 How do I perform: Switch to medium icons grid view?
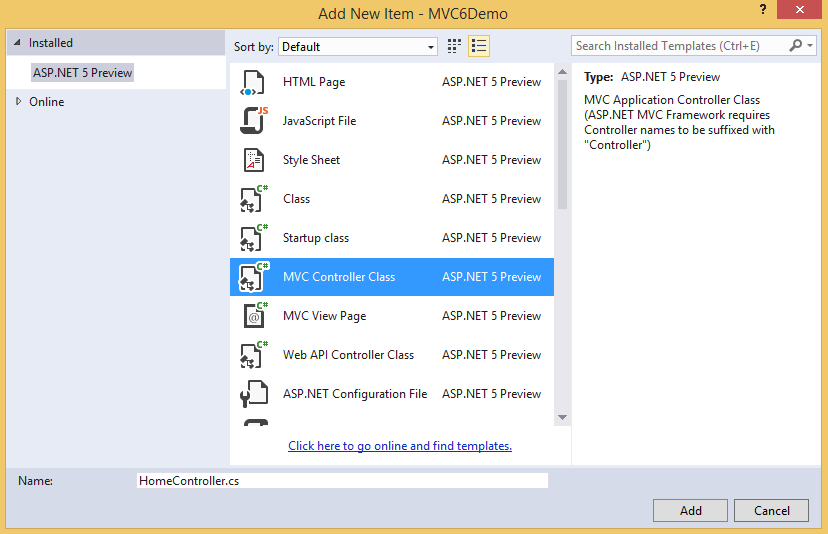coord(454,46)
